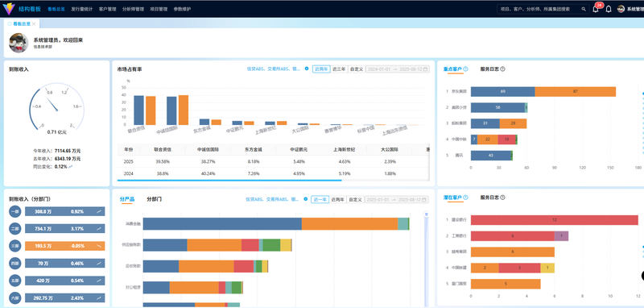Switch to 服务日志 tab beside 潜在客户
This screenshot has width=644, height=308.
pos(489,198)
